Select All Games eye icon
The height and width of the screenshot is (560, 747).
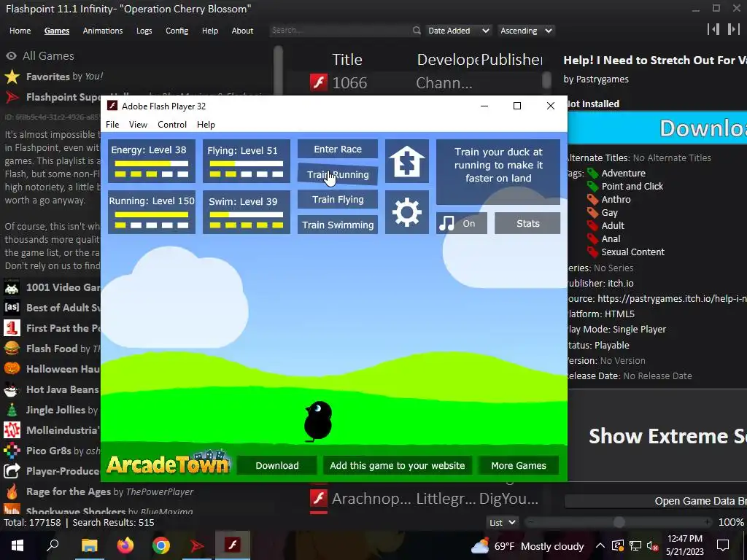click(11, 55)
